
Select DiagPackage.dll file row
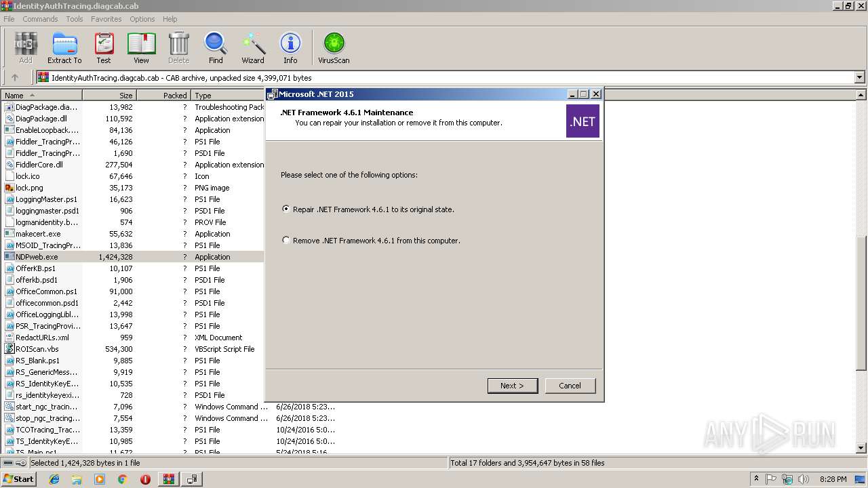coord(132,119)
